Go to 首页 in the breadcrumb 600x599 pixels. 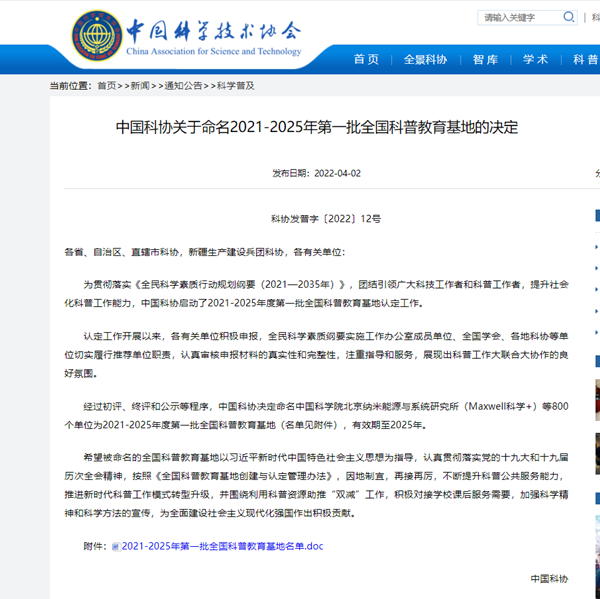pos(107,86)
